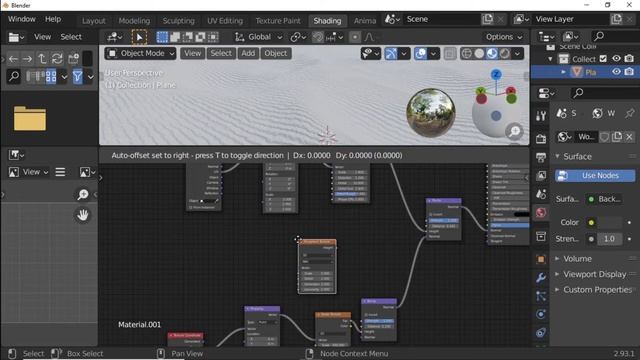The image size is (640, 360).
Task: Open the Object properties tab
Action: point(541,259)
